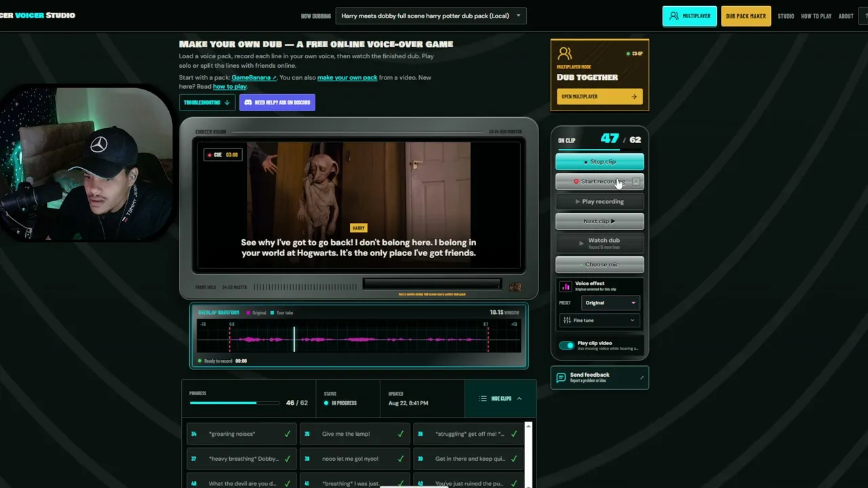Click the green checkmark on clip 37
Viewport: 868px width, 488px height.
point(288,459)
